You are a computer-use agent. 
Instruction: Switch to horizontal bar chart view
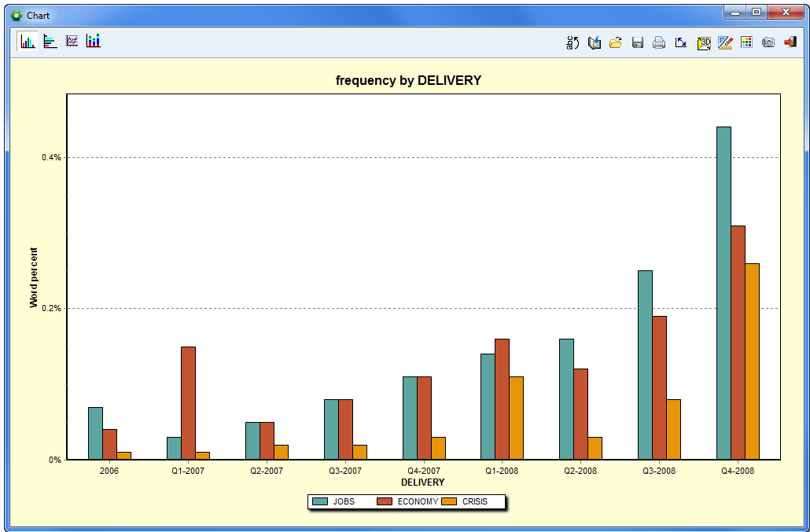coord(50,42)
